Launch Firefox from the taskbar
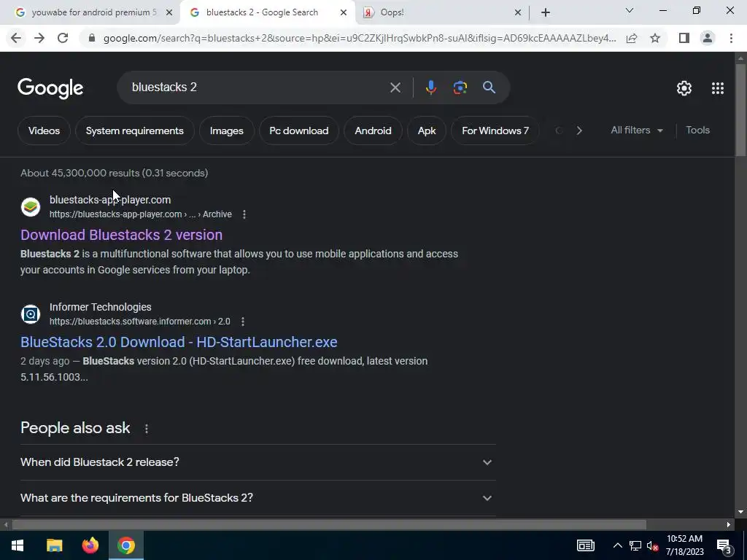The width and height of the screenshot is (747, 560). pos(90,545)
